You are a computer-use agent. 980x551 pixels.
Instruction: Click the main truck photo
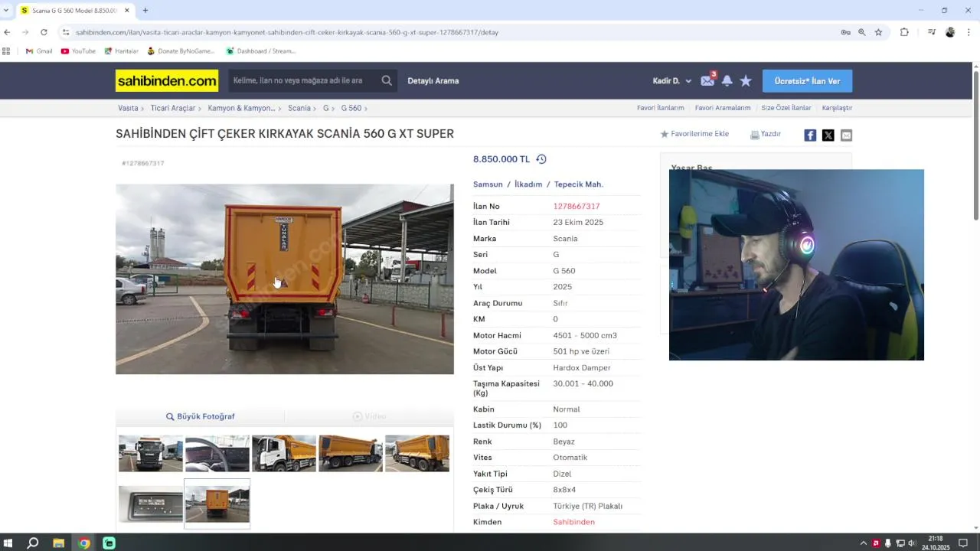(285, 279)
